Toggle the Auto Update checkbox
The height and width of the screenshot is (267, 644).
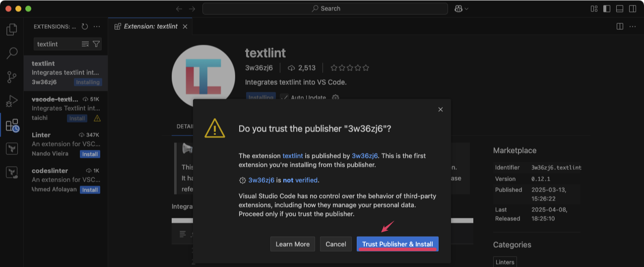click(284, 98)
